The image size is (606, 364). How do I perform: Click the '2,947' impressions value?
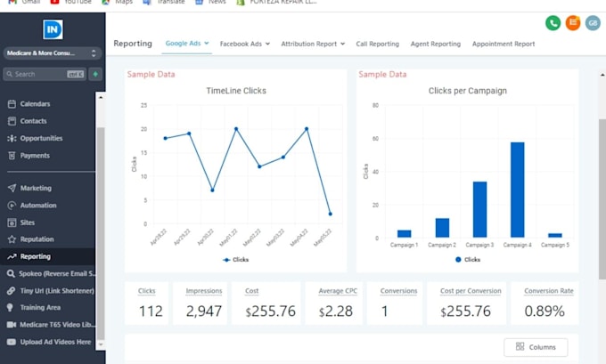(x=204, y=311)
